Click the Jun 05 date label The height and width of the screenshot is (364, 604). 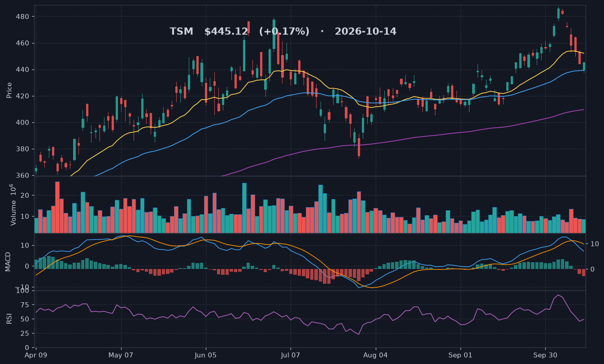206,355
